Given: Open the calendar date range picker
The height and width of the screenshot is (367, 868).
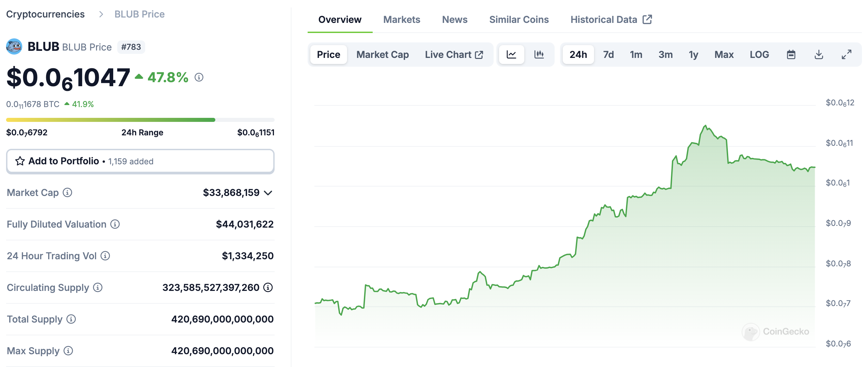Looking at the screenshot, I should [791, 55].
